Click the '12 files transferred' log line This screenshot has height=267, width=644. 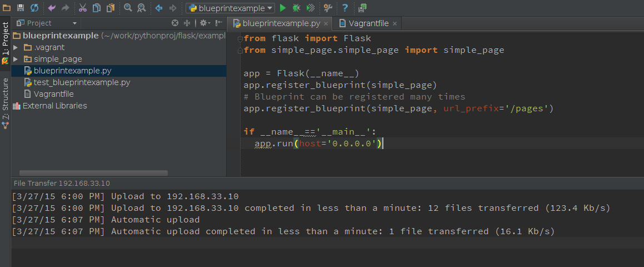311,208
